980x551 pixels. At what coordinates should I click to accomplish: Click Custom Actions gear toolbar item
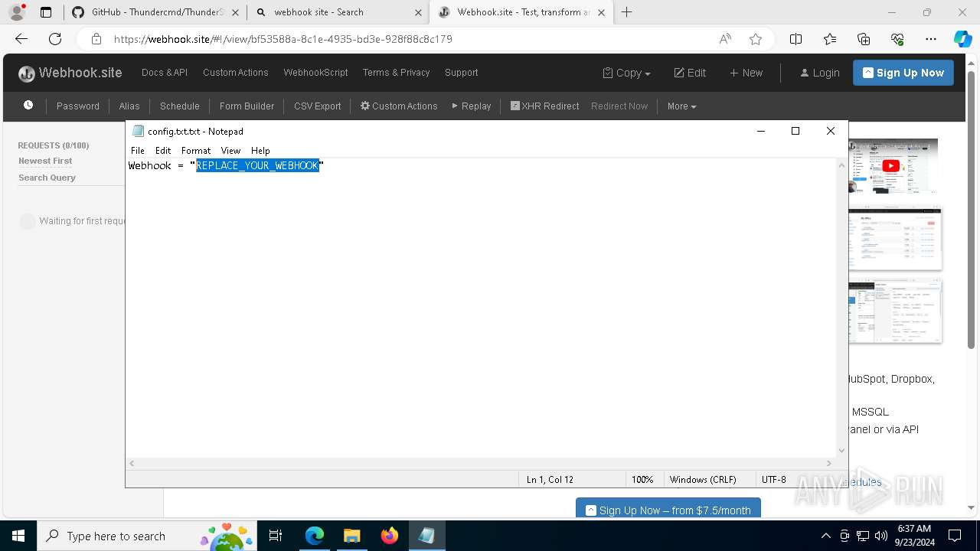pos(399,106)
